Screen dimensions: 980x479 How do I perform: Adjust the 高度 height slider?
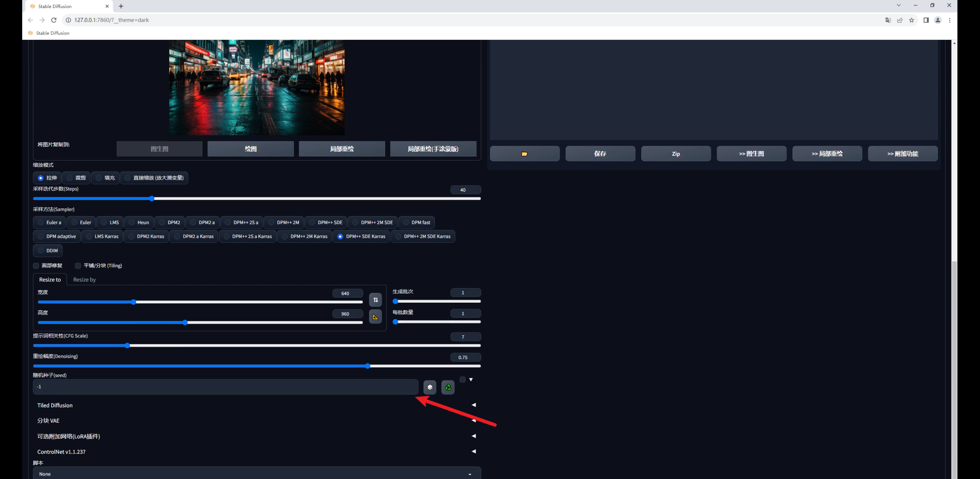click(x=200, y=322)
